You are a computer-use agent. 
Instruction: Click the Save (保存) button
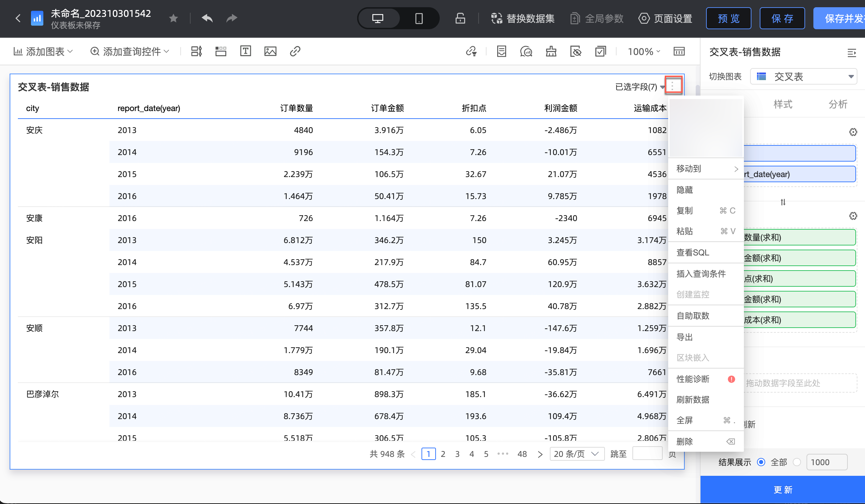point(782,18)
